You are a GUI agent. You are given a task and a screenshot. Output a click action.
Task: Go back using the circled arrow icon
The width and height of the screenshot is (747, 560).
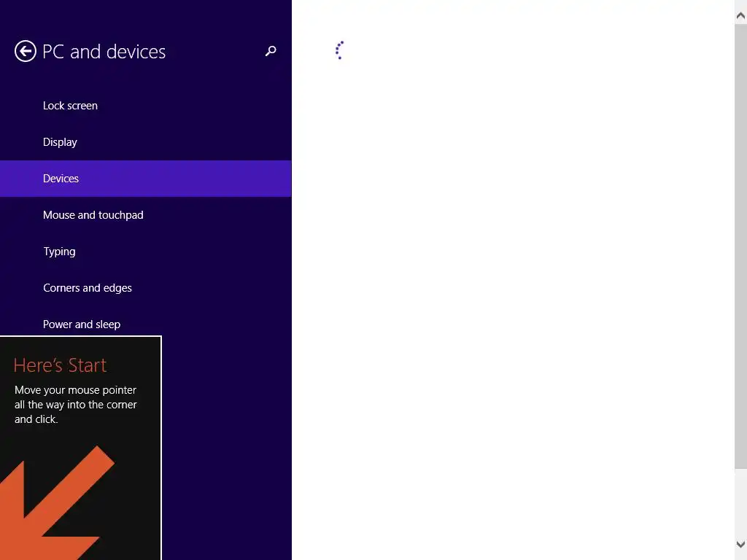pyautogui.click(x=26, y=51)
